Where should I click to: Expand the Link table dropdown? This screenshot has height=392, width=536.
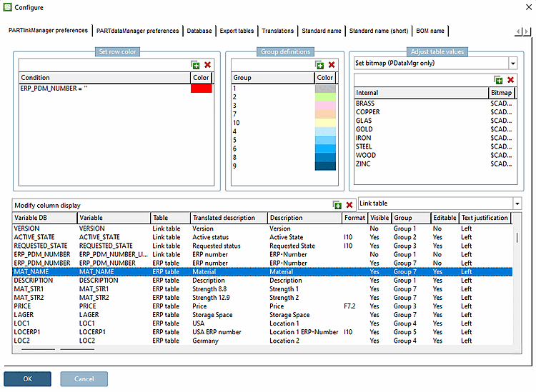[x=517, y=203]
